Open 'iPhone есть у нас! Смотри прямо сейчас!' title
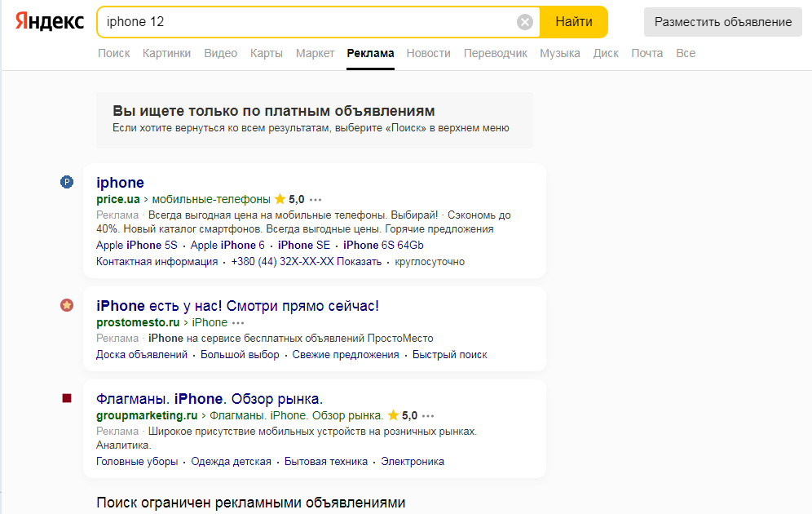This screenshot has width=812, height=514. coord(238,306)
